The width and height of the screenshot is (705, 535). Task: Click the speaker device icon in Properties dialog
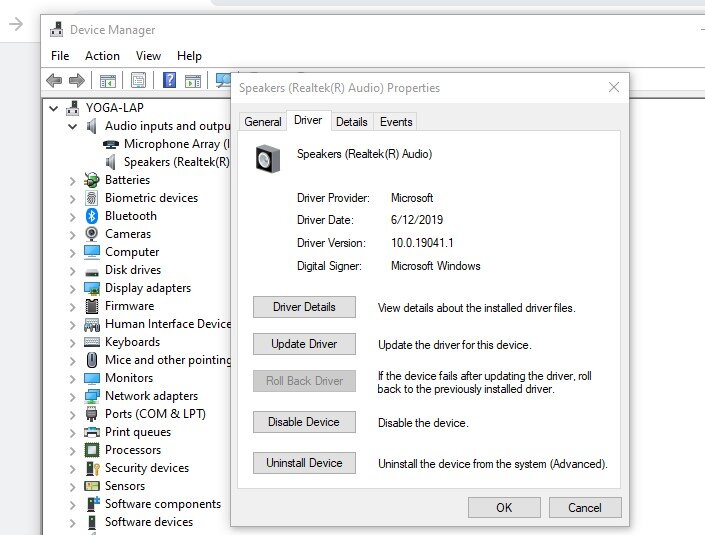tap(268, 159)
